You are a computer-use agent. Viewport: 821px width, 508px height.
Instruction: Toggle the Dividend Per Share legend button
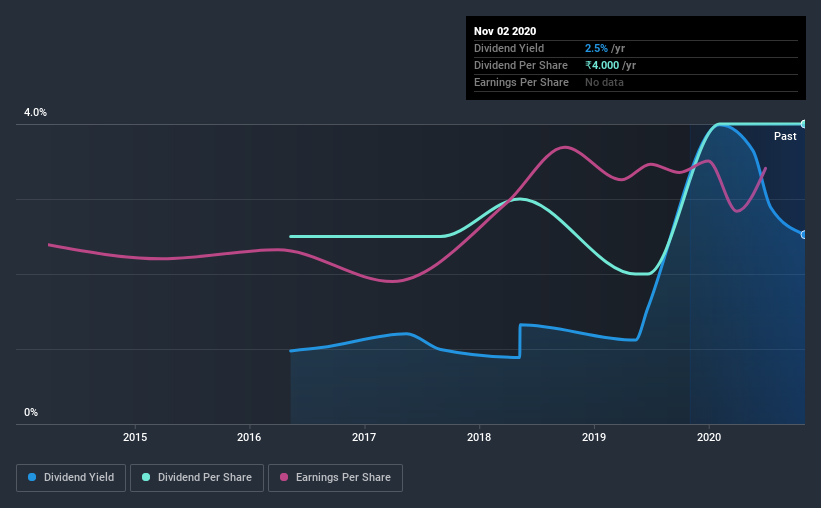point(197,478)
